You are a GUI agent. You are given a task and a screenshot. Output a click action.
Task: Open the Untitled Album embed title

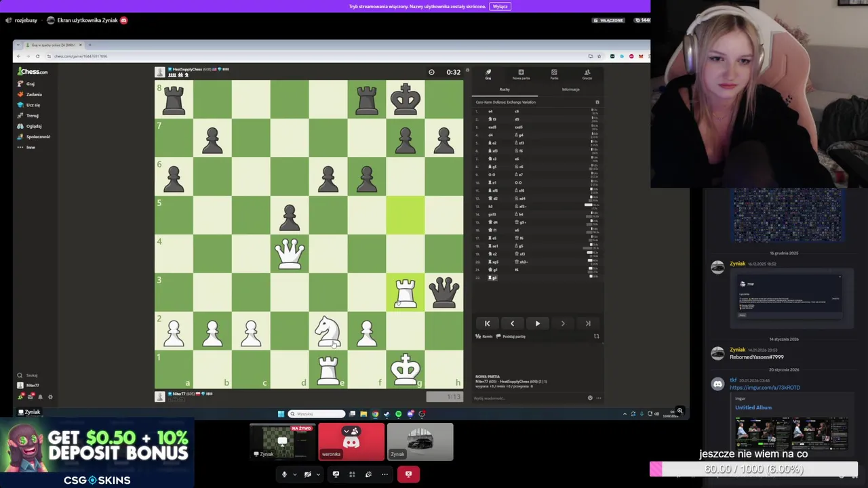(x=753, y=407)
